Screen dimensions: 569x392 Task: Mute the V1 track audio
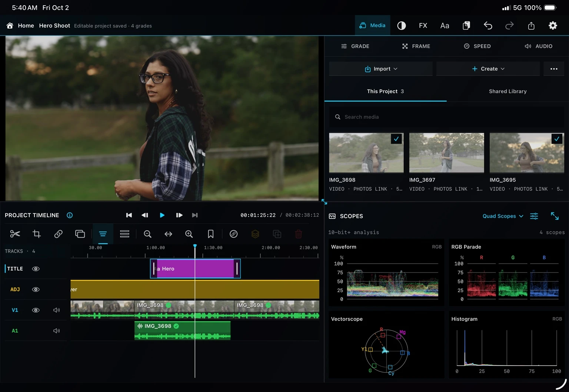click(x=56, y=310)
